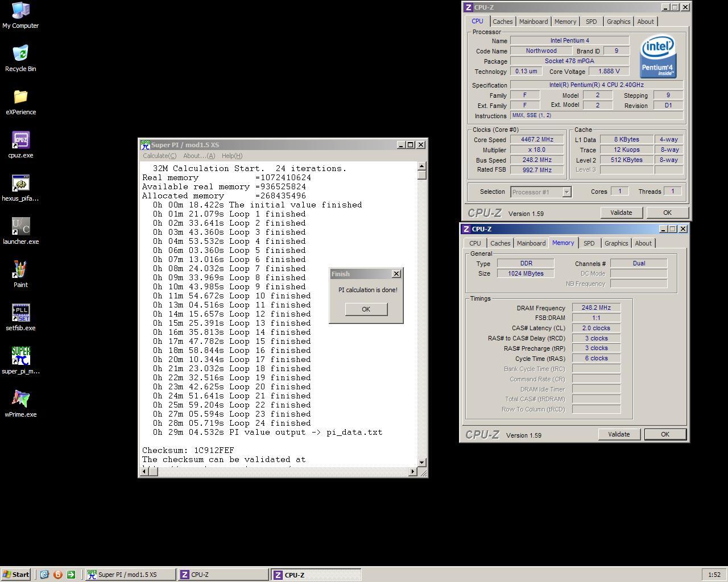Viewport: 728px width, 582px height.
Task: Click the Code Name Northwood field
Action: tap(541, 51)
